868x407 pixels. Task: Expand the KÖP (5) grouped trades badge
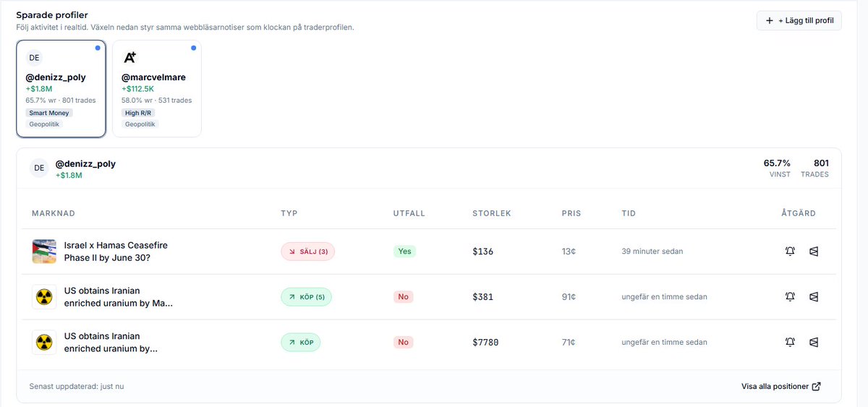click(x=306, y=297)
